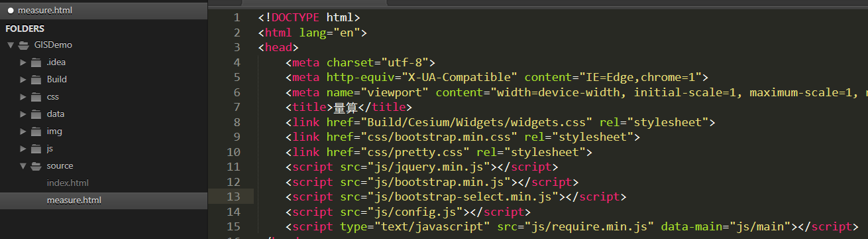Click the js folder icon
The width and height of the screenshot is (868, 239).
[x=36, y=149]
